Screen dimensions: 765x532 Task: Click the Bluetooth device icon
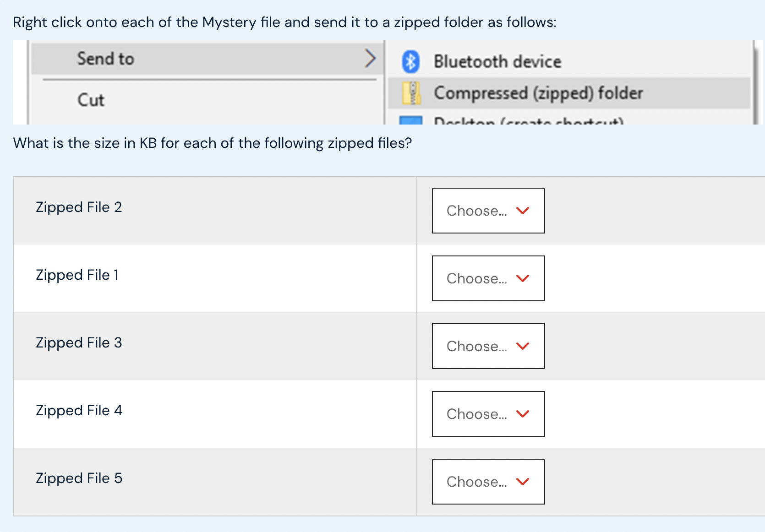click(410, 61)
